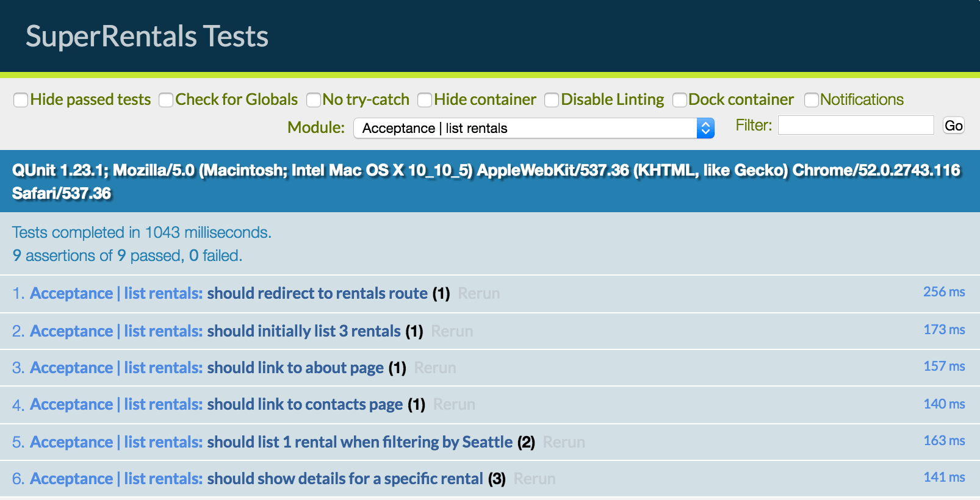Turn on the Notifications checkbox
The height and width of the screenshot is (500, 980).
pos(812,100)
